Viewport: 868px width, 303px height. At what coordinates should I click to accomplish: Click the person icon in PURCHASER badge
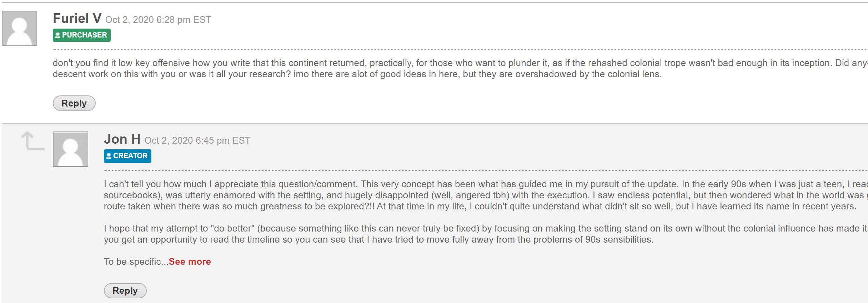coord(57,35)
